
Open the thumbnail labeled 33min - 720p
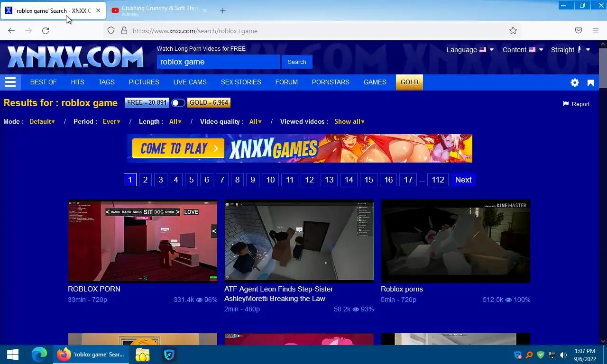tap(142, 241)
